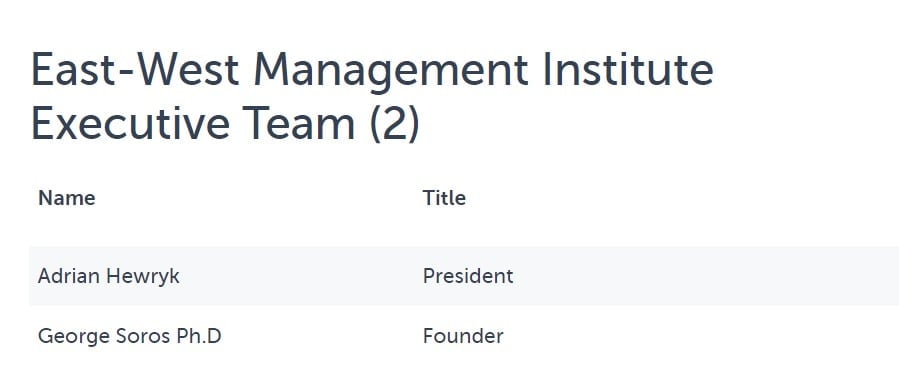Click the word Executive in heading
Screen dimensions: 899x379
pyautogui.click(x=130, y=123)
